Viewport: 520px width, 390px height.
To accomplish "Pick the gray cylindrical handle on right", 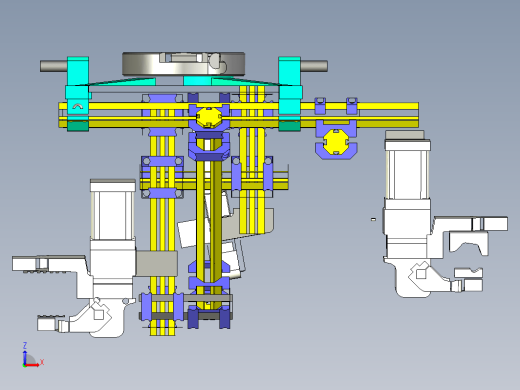I will tap(314, 66).
